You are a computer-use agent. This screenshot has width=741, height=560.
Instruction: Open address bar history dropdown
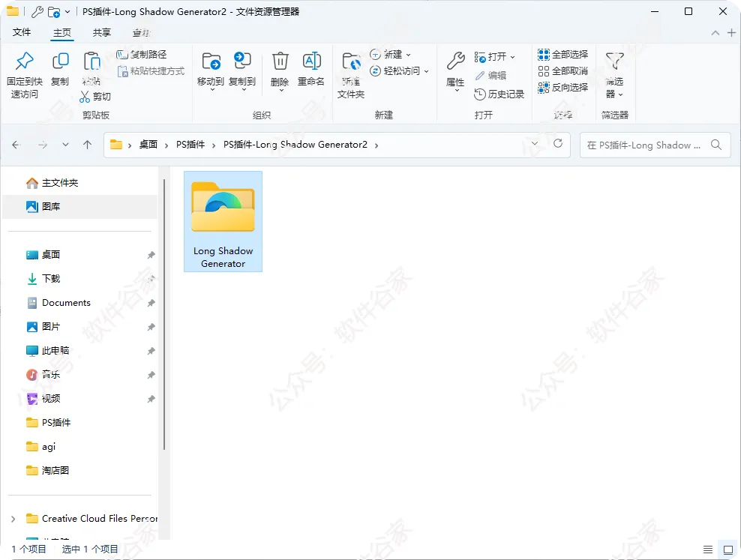pyautogui.click(x=535, y=143)
